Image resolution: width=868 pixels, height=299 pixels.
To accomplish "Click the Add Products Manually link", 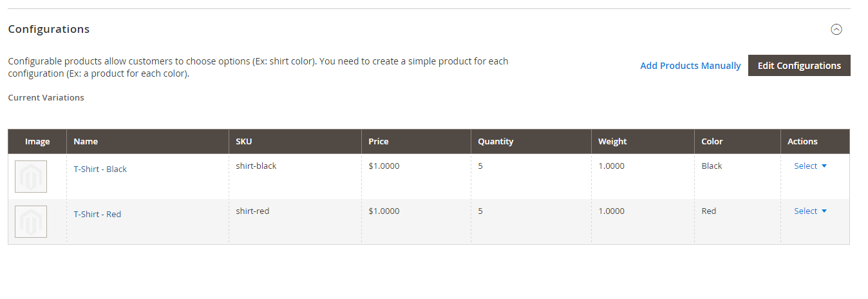I will coord(690,66).
